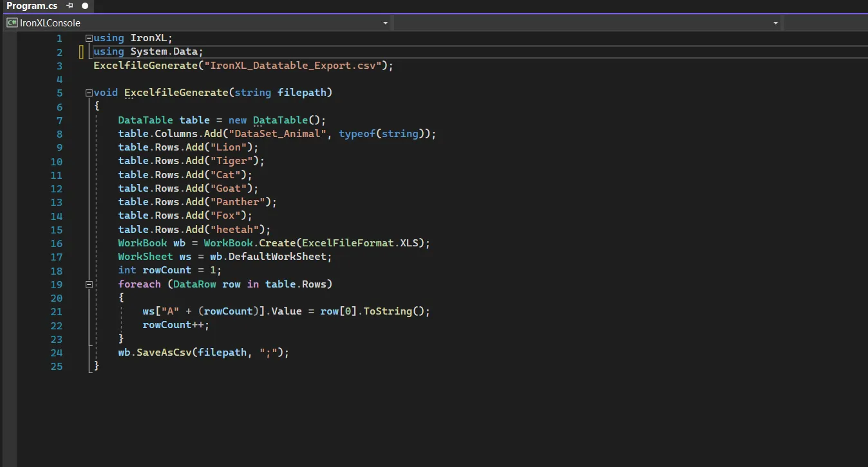Screen dimensions: 868x467
Task: Collapse the using directives block at line 1
Action: tap(89, 38)
